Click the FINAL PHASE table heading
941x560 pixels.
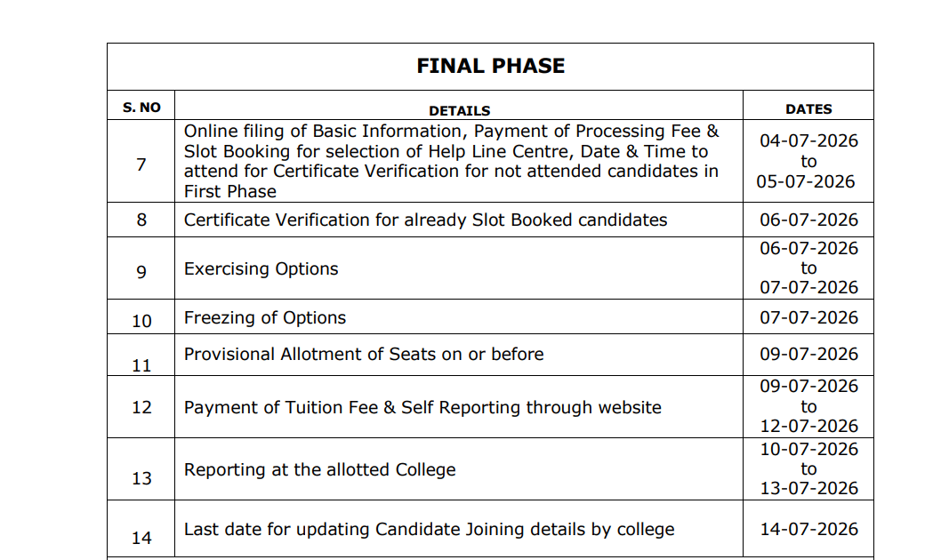point(490,66)
